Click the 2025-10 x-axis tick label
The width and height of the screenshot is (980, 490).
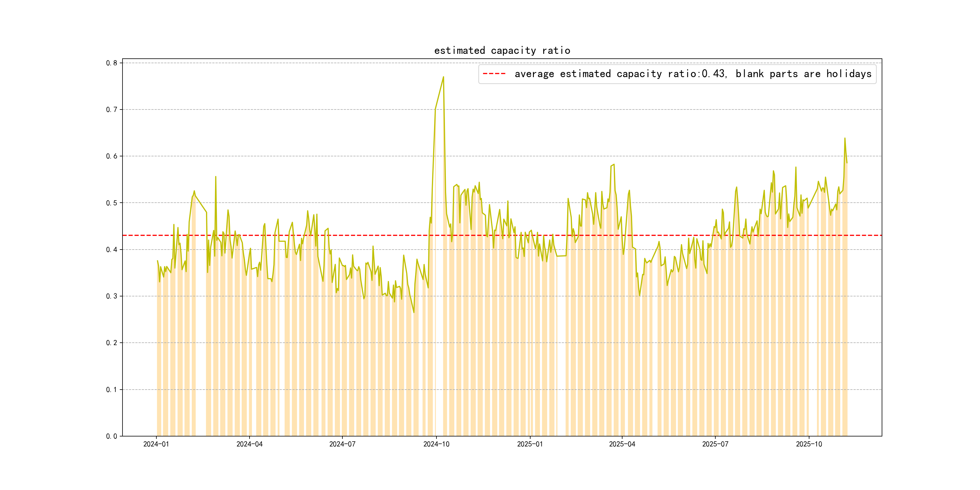(x=809, y=444)
